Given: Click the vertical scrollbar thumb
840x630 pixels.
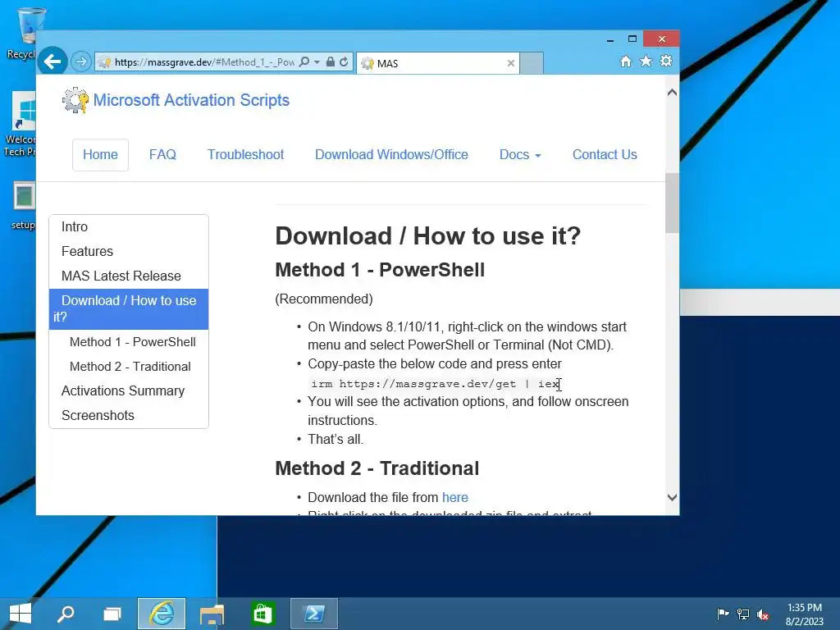Looking at the screenshot, I should (672, 203).
